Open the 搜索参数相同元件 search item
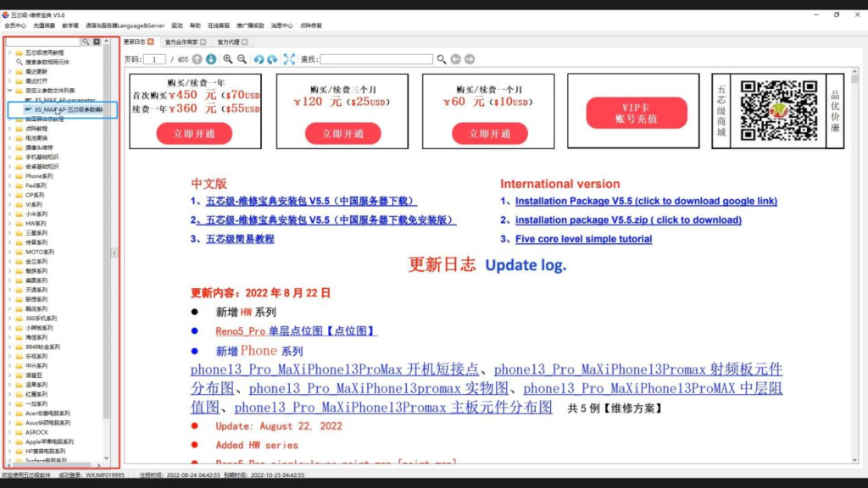 coord(47,62)
